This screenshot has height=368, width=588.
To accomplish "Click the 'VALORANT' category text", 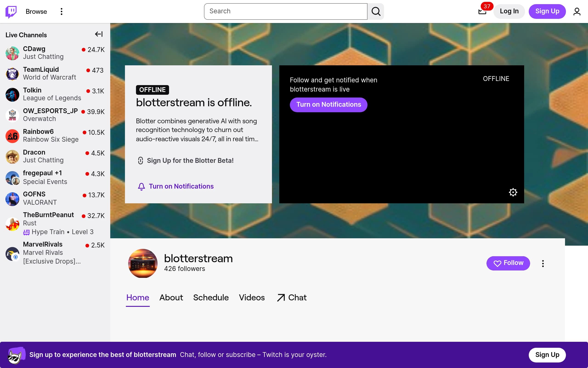I will tap(40, 202).
